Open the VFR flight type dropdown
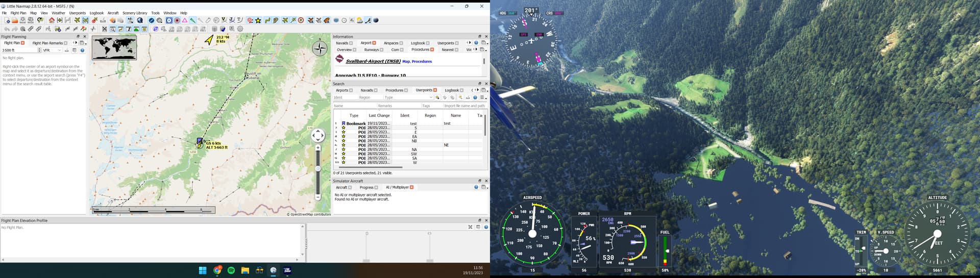This screenshot has height=278, width=980. (52, 50)
